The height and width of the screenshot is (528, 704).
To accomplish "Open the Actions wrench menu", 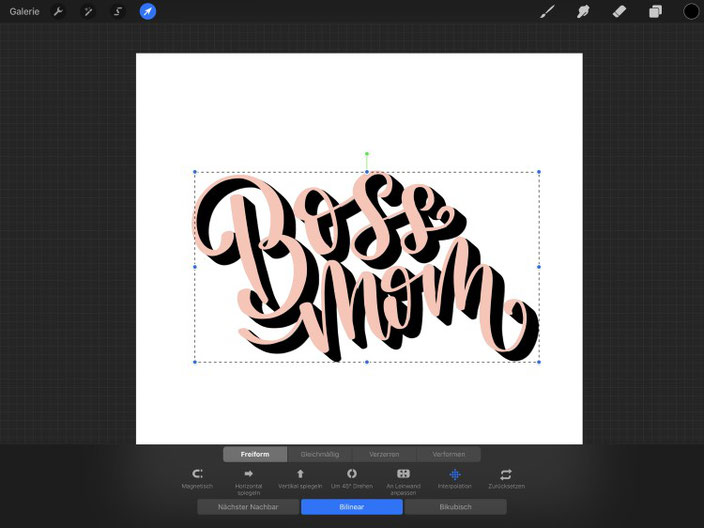I will (58, 12).
